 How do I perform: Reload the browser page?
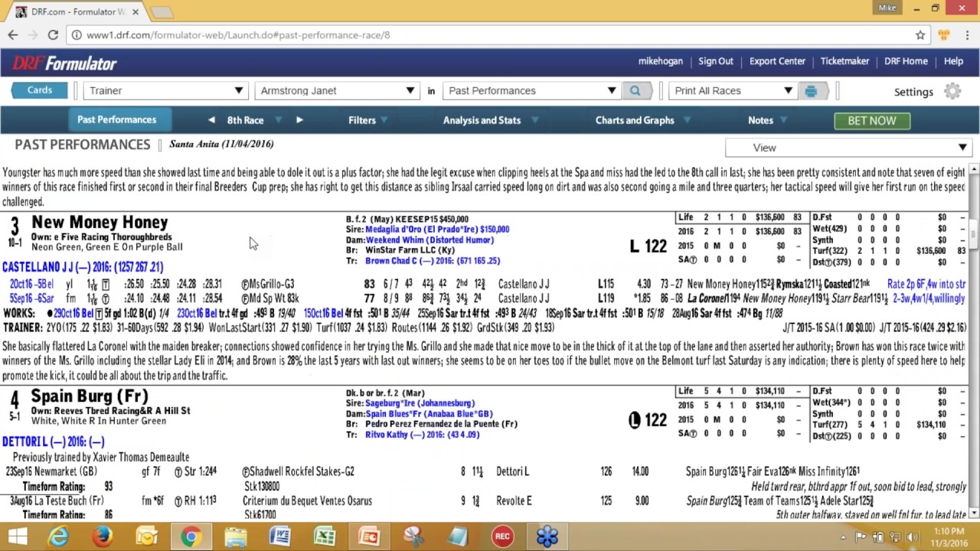pyautogui.click(x=53, y=34)
